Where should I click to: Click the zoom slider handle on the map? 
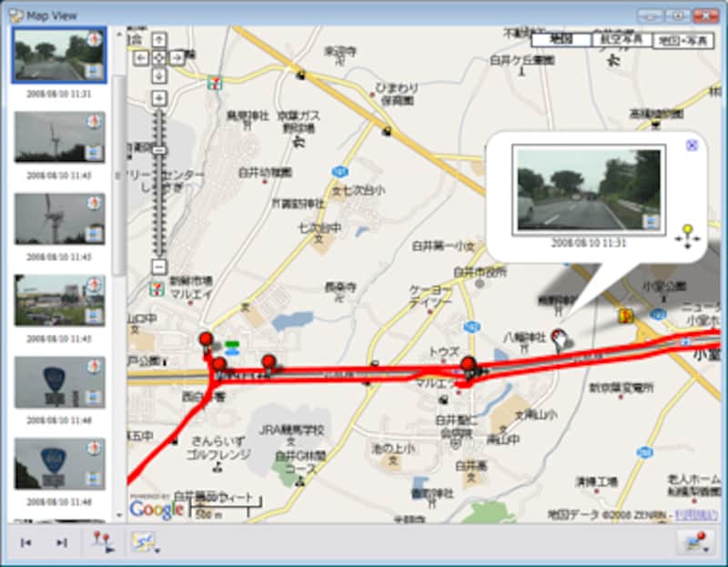click(x=159, y=150)
